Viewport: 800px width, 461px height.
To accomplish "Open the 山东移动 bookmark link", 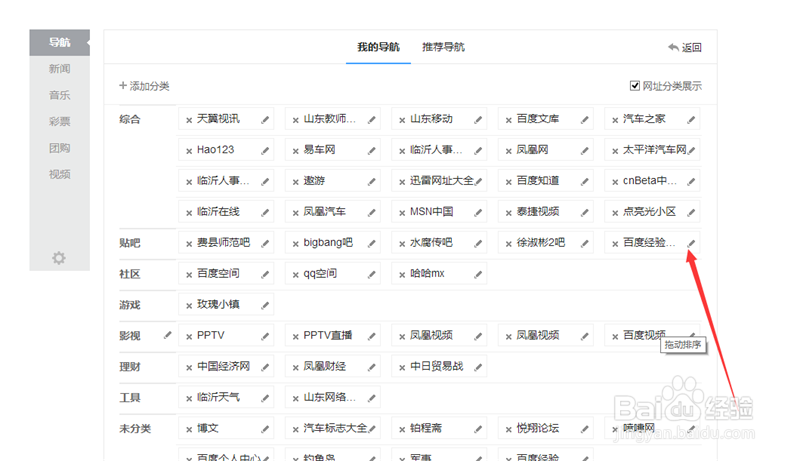I will (x=431, y=119).
